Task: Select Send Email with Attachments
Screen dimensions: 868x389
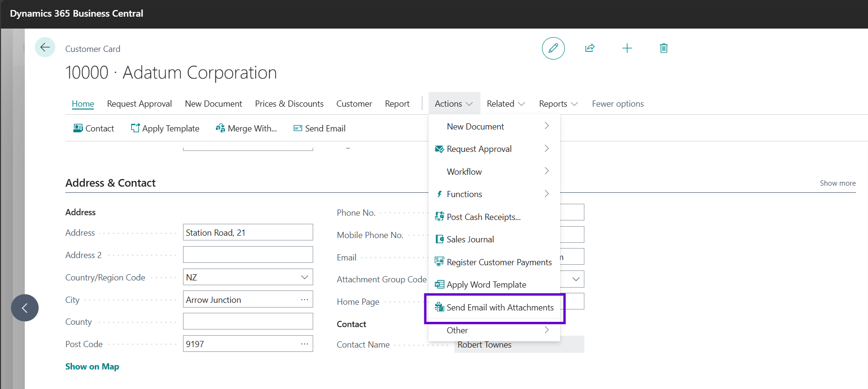Action: click(494, 307)
